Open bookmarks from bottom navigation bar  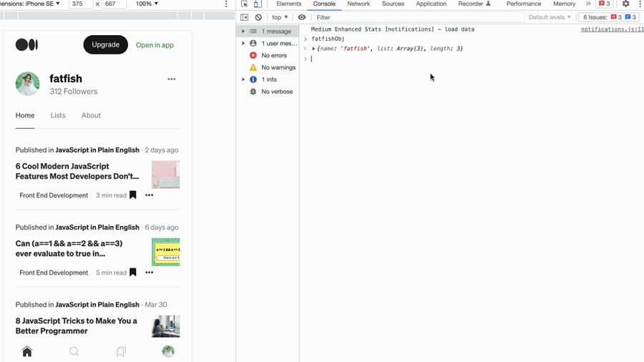[x=121, y=351]
